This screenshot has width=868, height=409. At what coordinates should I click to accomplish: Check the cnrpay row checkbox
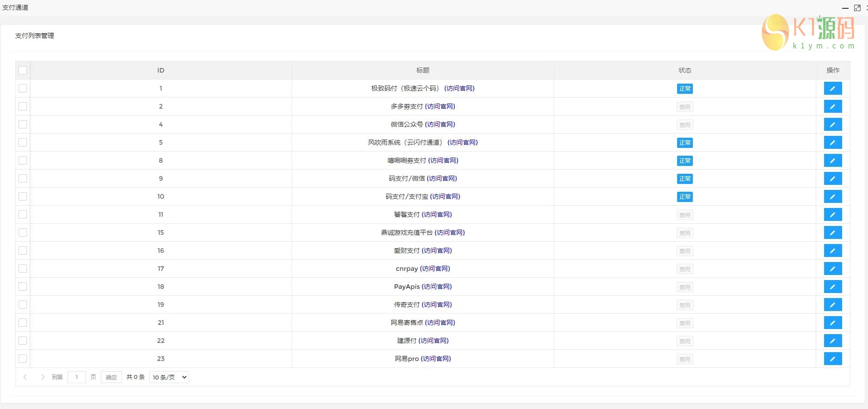coord(23,269)
